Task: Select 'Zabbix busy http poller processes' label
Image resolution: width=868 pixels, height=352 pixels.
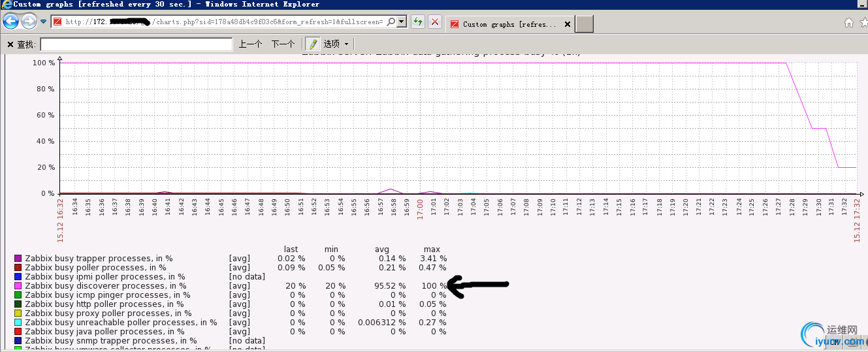Action: click(104, 304)
